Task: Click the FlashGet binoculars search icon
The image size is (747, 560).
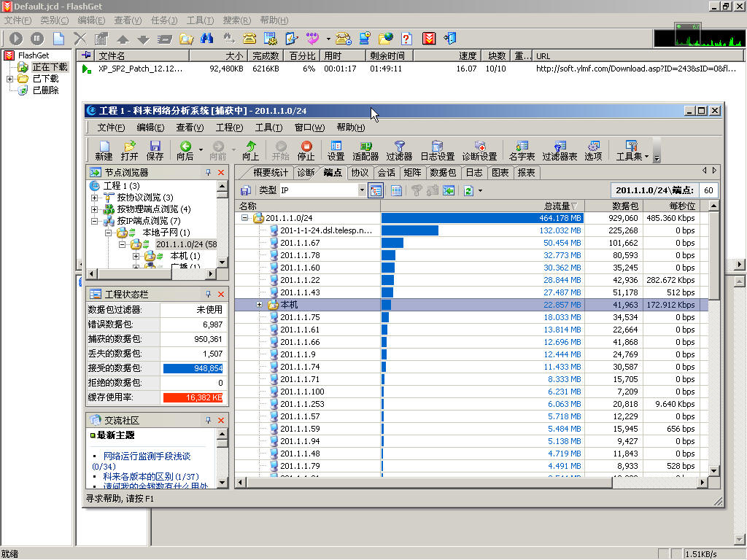Action: point(207,39)
